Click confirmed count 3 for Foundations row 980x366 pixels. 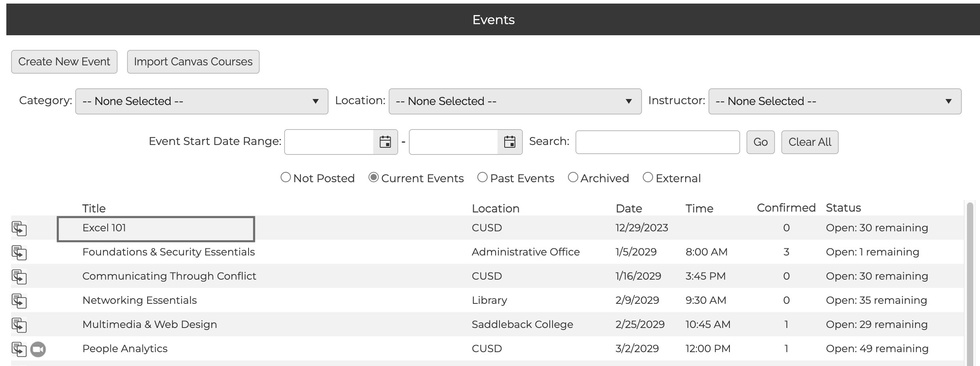786,252
